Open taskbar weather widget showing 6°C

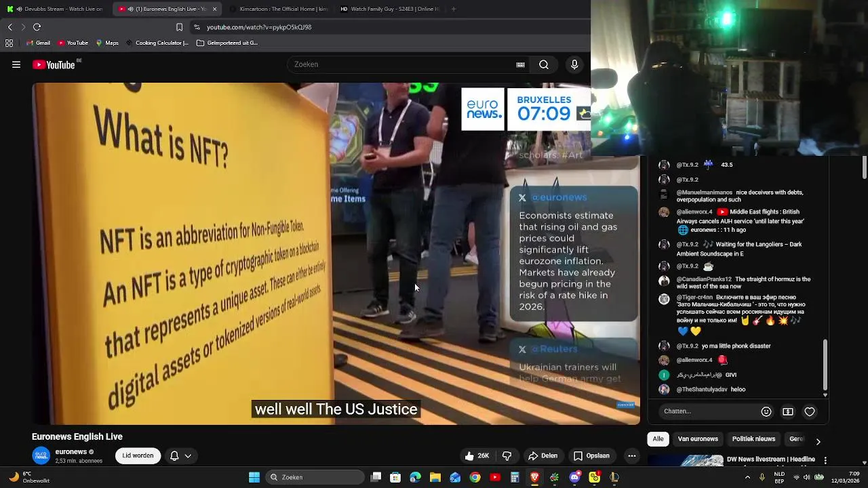pos(28,477)
